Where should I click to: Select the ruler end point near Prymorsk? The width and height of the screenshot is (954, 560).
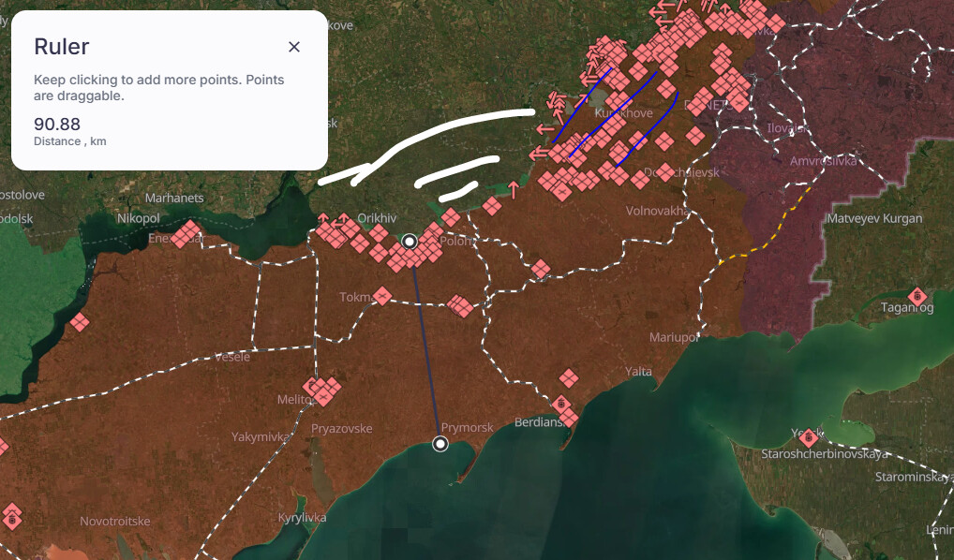click(x=440, y=444)
